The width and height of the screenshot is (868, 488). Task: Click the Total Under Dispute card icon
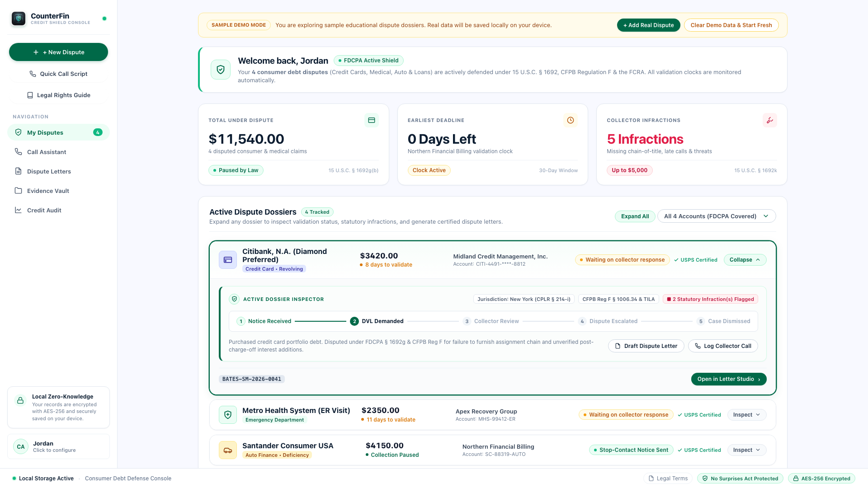372,120
